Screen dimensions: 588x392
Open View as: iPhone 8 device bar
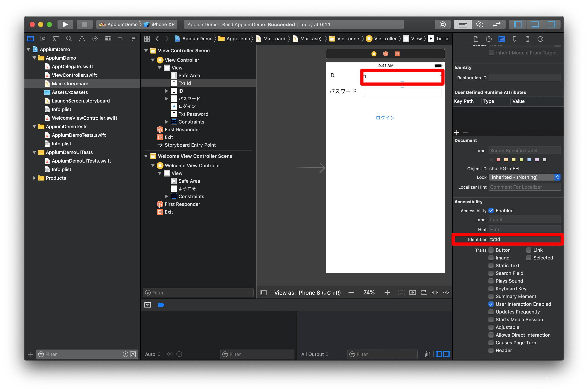pyautogui.click(x=307, y=292)
